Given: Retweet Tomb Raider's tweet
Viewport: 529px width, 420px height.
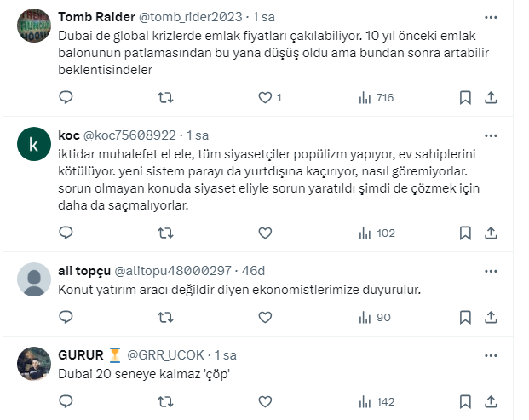Looking at the screenshot, I should (x=165, y=98).
